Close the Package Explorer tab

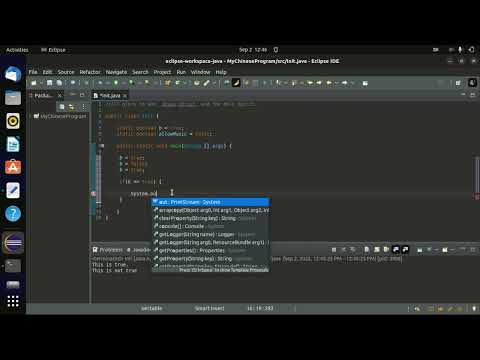[60, 96]
